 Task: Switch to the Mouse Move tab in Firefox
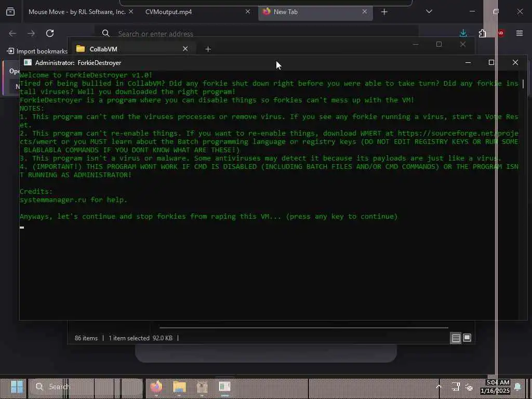77,12
